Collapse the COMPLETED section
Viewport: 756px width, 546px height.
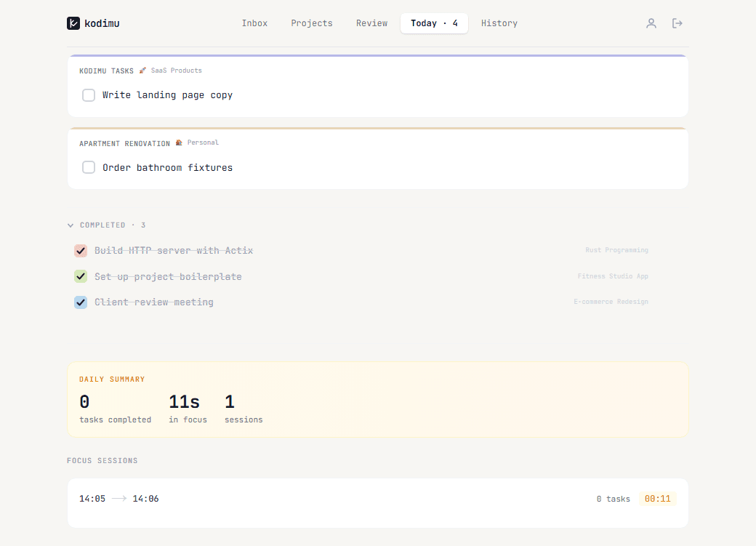point(70,225)
